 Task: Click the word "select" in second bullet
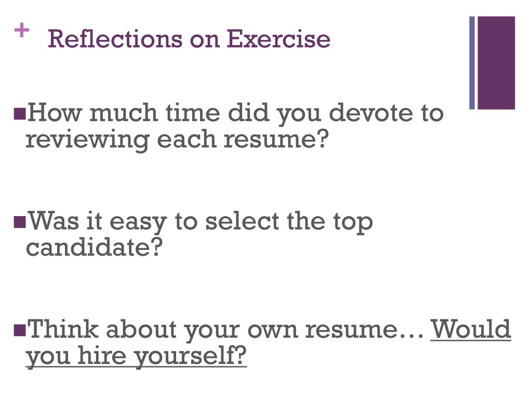click(242, 221)
